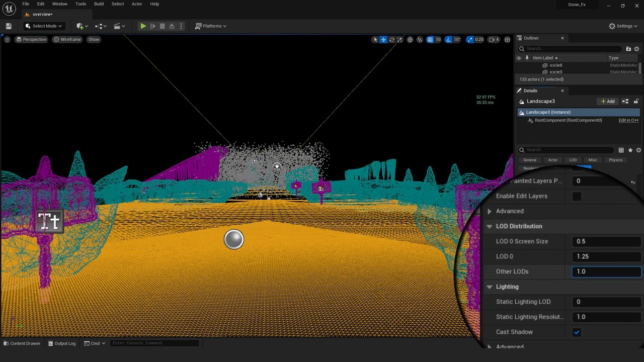Close the Outliner panel tab
This screenshot has width=644, height=362.
point(562,38)
